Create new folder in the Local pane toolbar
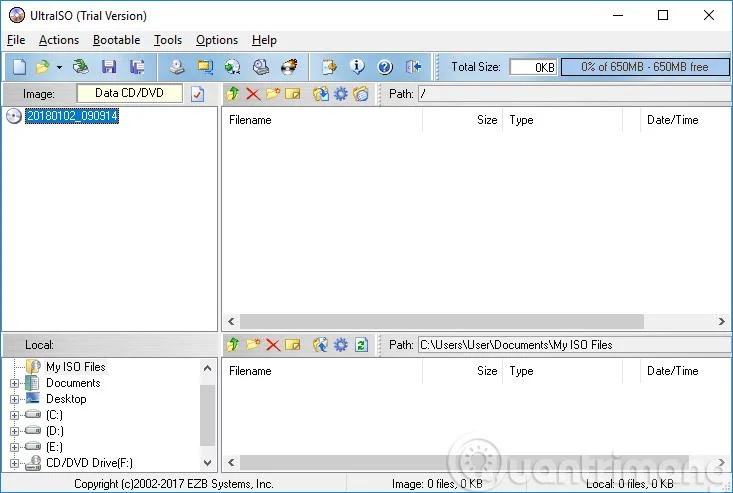733x493 pixels. tap(253, 345)
